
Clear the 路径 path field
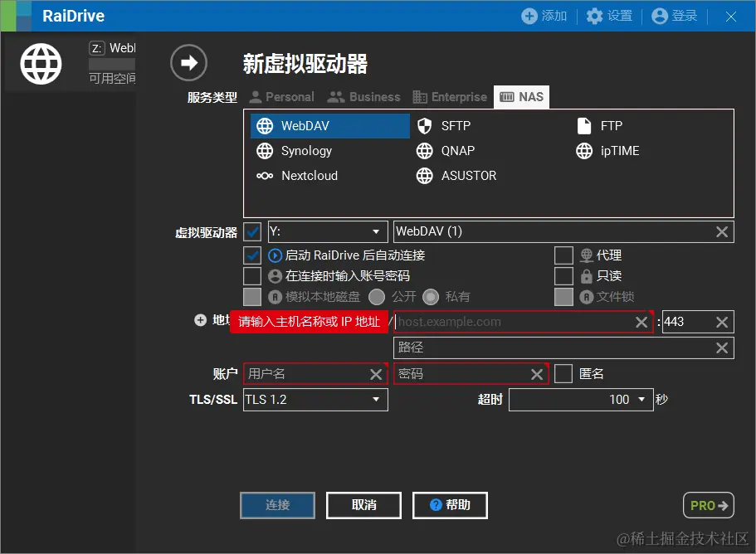[722, 347]
